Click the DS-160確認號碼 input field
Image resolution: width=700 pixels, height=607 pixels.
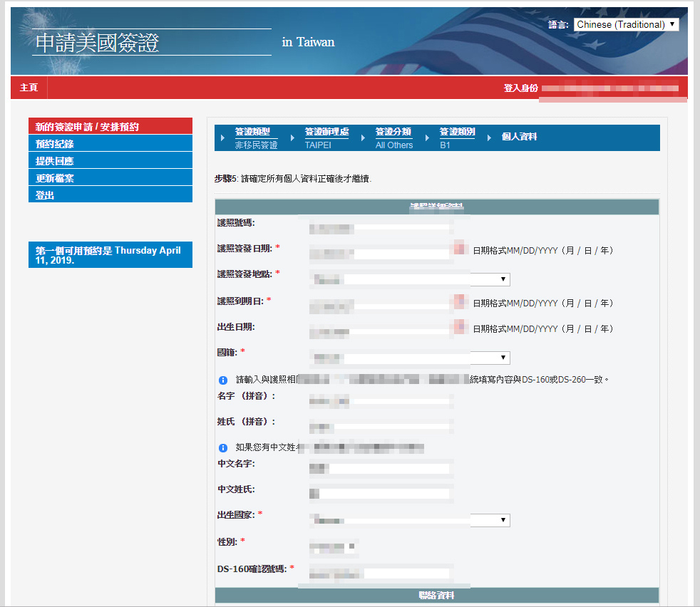click(380, 574)
